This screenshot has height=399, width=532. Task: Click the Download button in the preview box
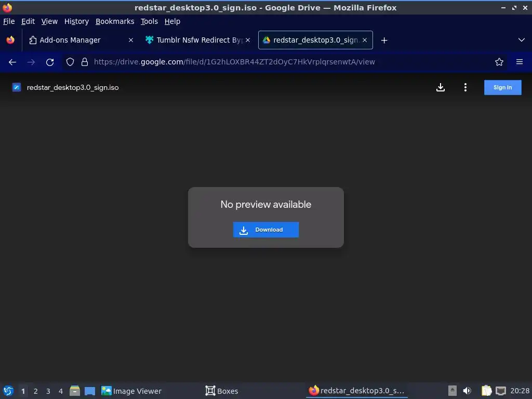[x=265, y=230]
